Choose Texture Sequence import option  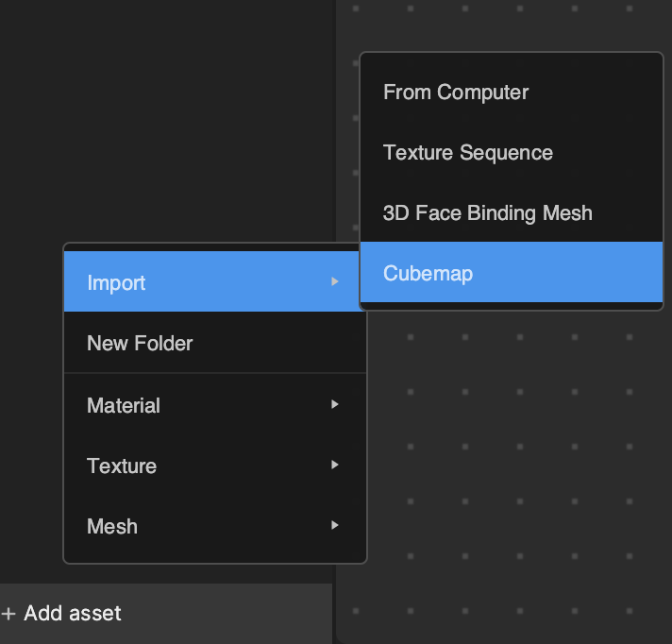(512, 153)
